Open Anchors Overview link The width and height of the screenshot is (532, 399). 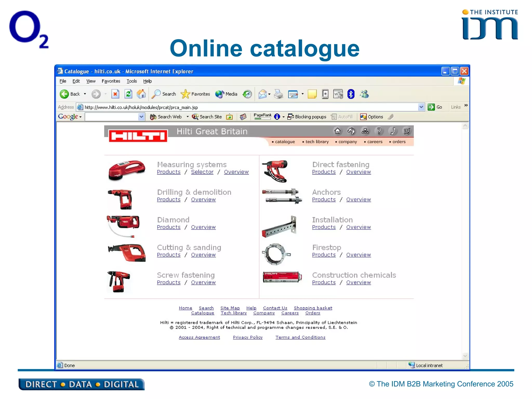coord(358,199)
